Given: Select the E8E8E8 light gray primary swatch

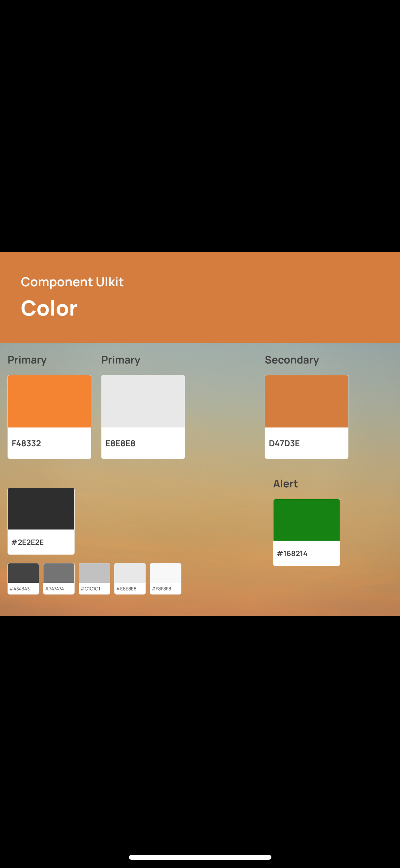Looking at the screenshot, I should (x=143, y=417).
